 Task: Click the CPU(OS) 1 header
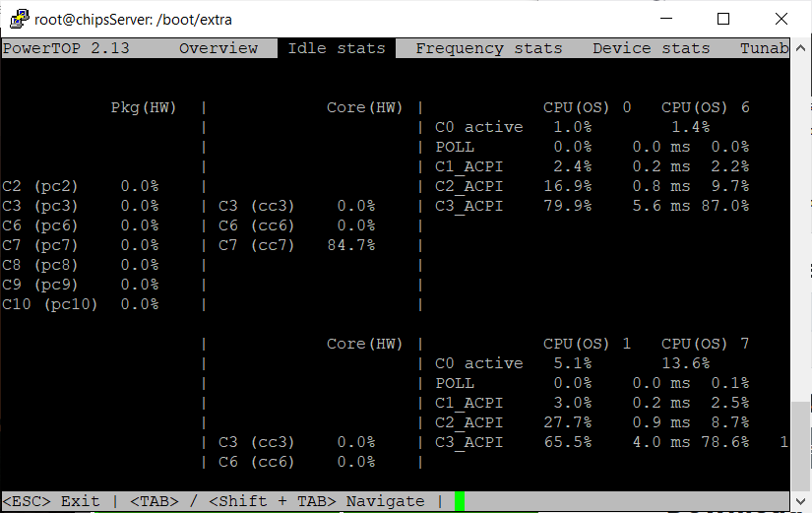[x=588, y=344]
